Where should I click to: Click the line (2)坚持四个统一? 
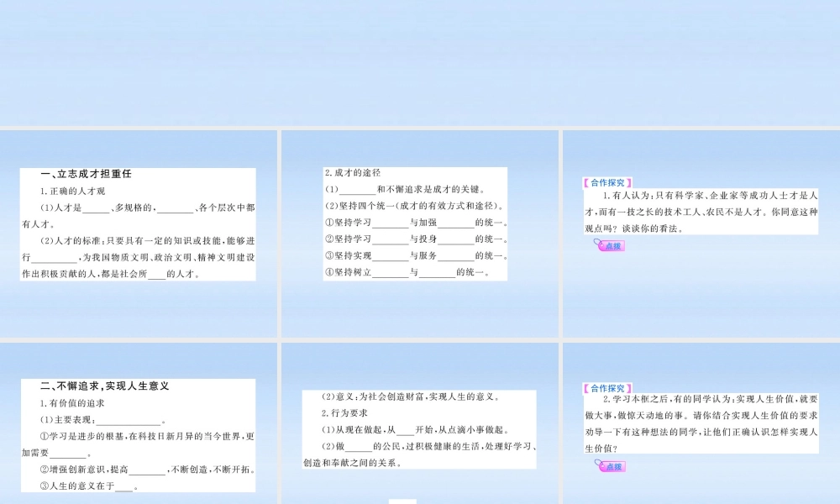tap(414, 206)
